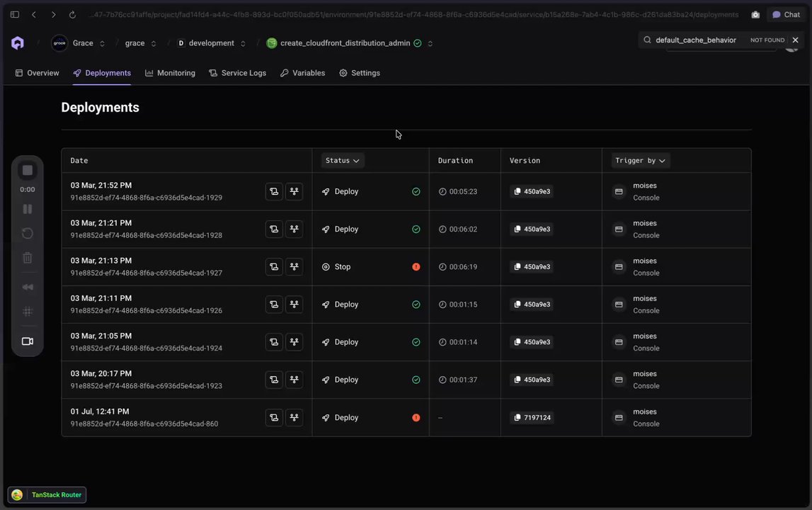Toggle the recording camera on or off
The width and height of the screenshot is (812, 510).
pos(28,341)
